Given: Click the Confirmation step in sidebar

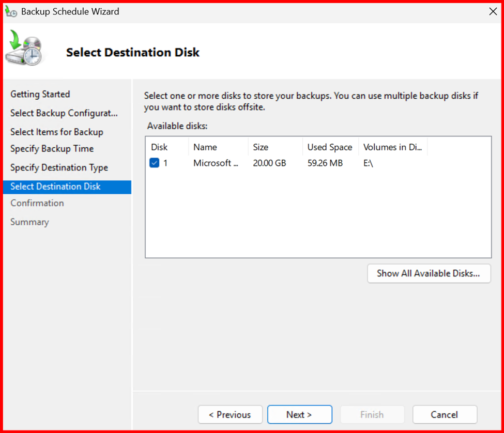Looking at the screenshot, I should pyautogui.click(x=37, y=203).
